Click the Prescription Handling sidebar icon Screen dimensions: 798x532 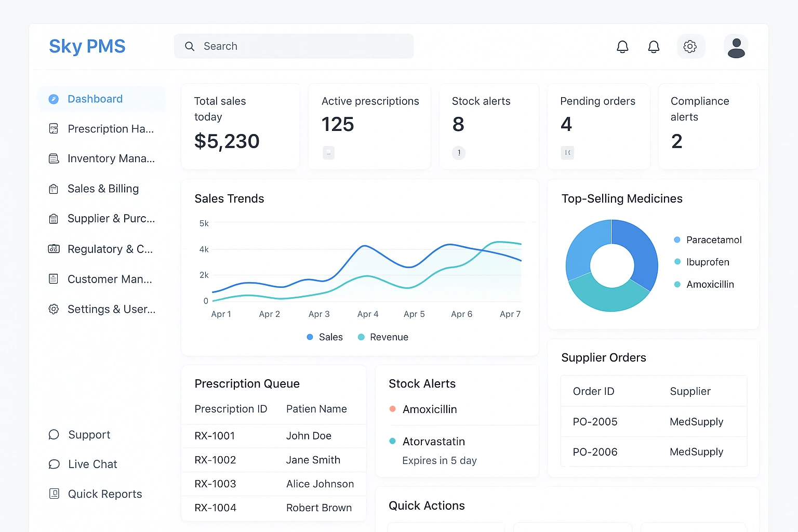click(x=54, y=129)
